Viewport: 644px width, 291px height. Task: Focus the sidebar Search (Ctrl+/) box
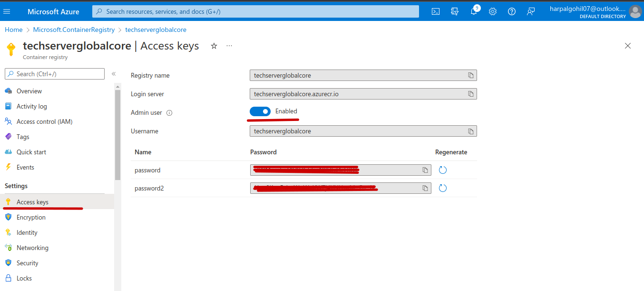55,74
